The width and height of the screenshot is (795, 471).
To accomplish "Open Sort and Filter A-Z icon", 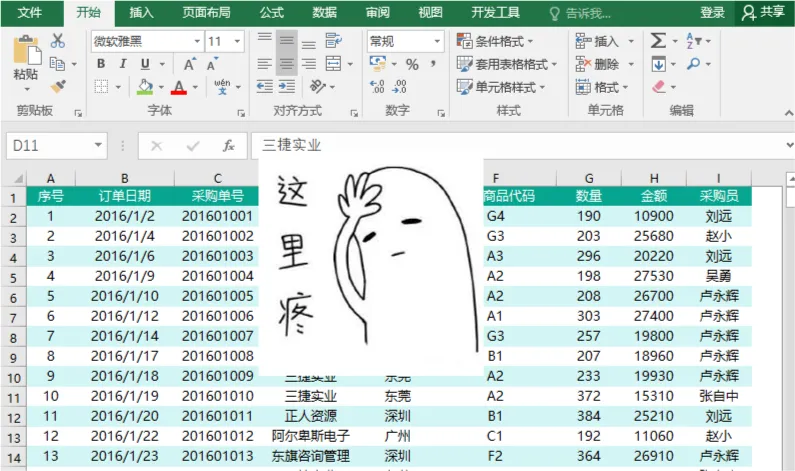I will tap(693, 41).
